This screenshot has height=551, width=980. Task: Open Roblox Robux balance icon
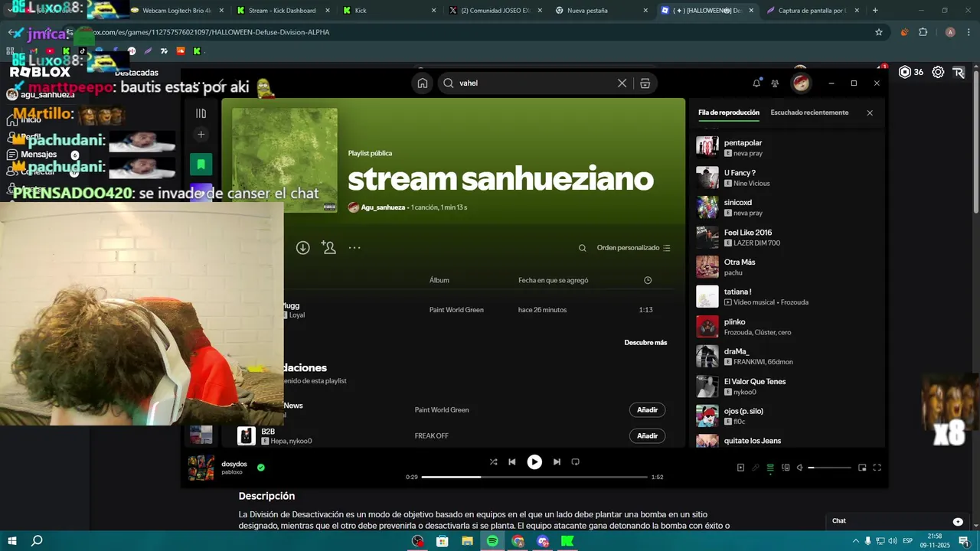pos(905,72)
